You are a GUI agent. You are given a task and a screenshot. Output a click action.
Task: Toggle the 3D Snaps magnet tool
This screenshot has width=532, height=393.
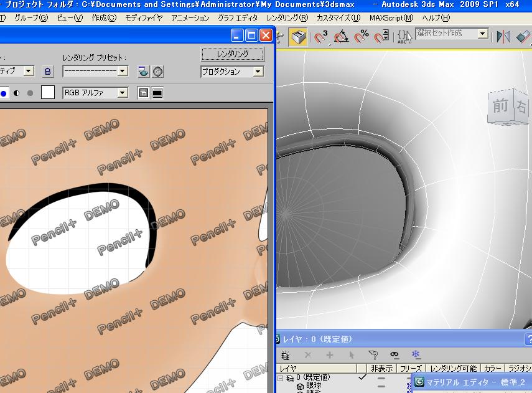(319, 36)
